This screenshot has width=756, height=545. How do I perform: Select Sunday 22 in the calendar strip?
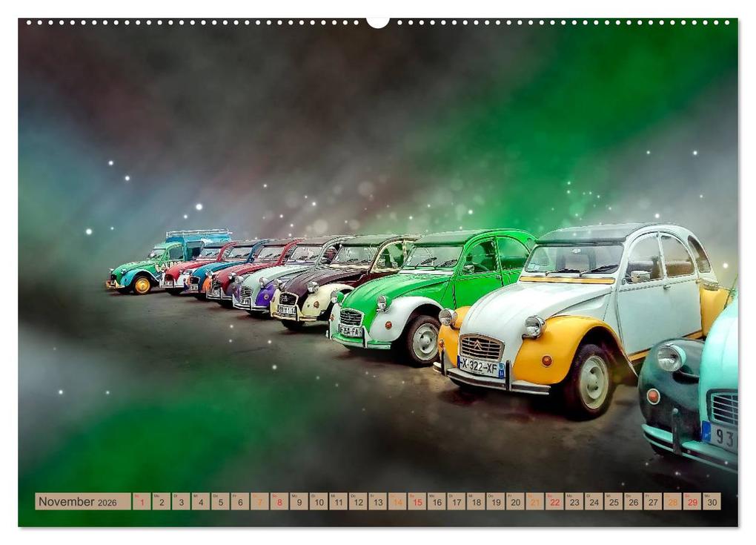point(555,501)
